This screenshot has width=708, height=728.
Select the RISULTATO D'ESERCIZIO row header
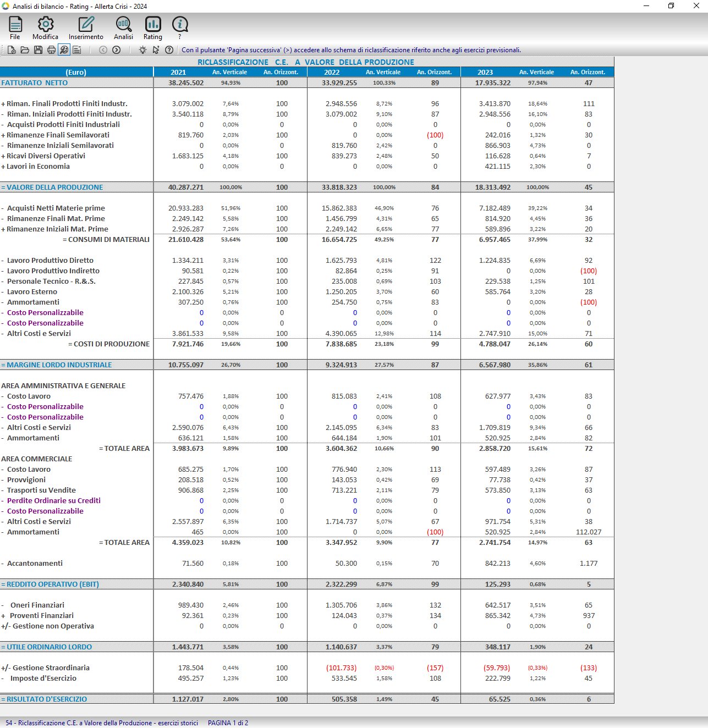point(44,699)
